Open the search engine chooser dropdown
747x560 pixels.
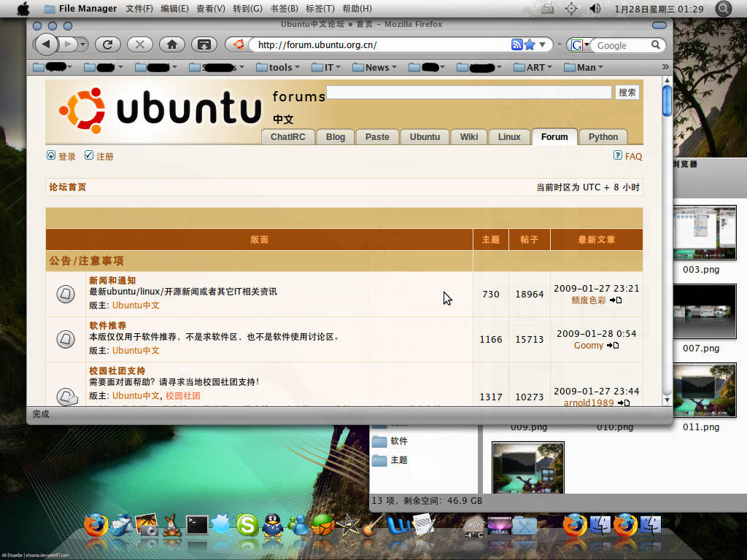587,44
